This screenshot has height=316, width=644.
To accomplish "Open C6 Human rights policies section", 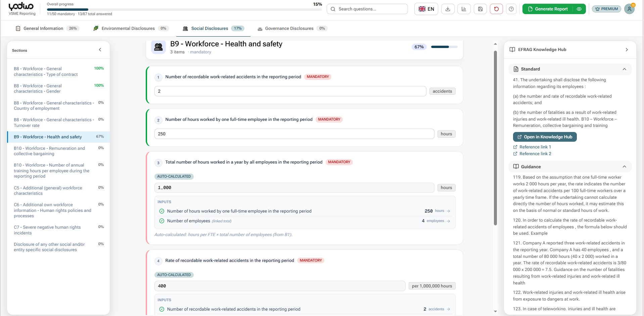I will point(58,210).
